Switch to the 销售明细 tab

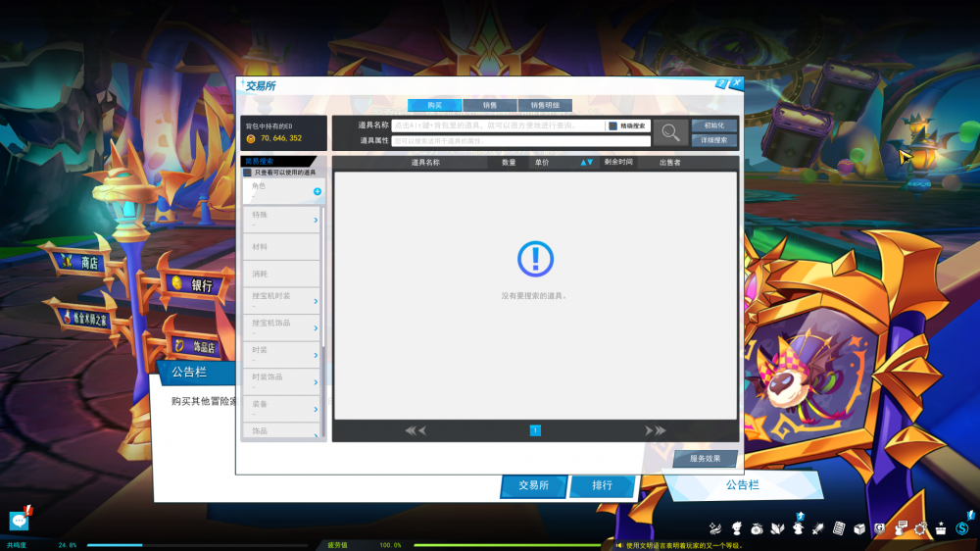coord(545,105)
